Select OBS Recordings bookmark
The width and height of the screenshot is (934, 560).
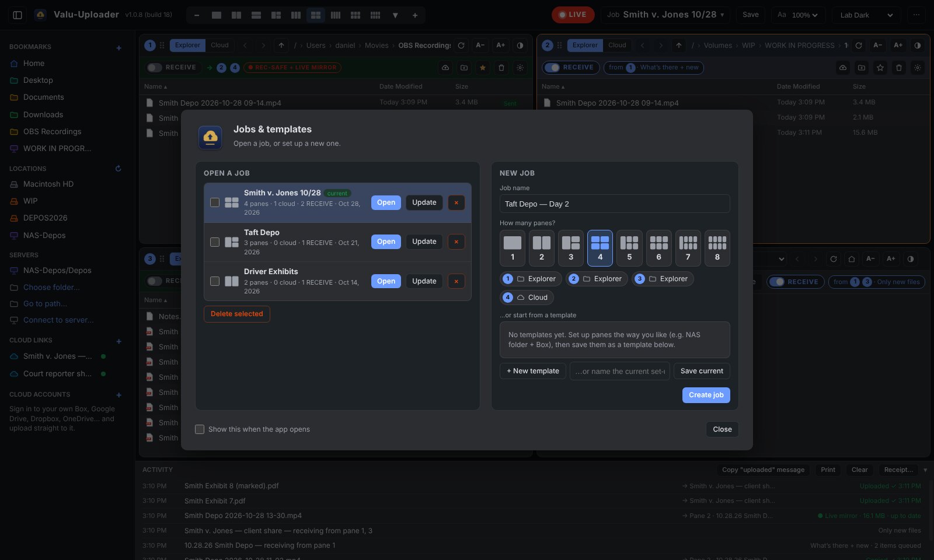point(52,132)
